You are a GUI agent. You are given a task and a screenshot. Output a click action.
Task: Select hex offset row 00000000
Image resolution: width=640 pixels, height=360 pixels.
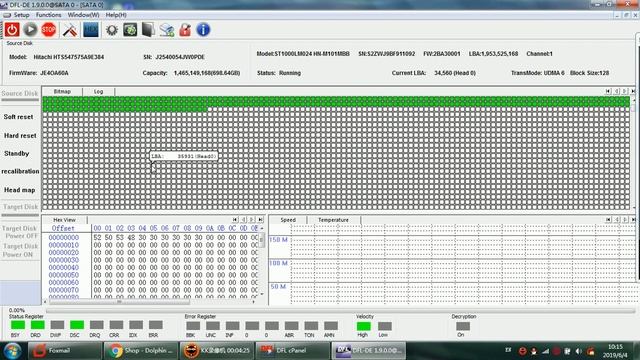[64, 238]
